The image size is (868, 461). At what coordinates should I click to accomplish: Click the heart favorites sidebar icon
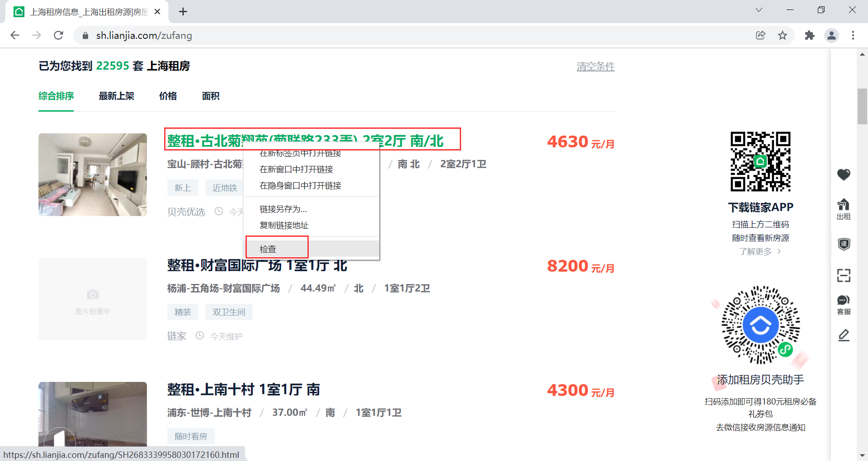tap(844, 174)
